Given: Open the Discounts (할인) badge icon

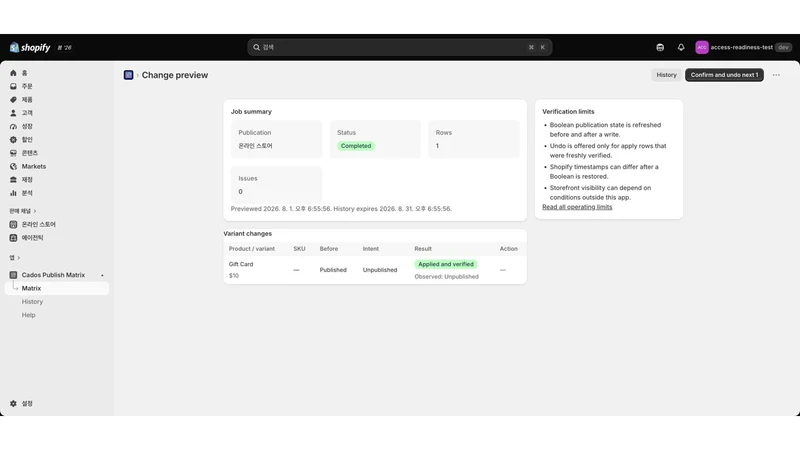Looking at the screenshot, I should (13, 139).
